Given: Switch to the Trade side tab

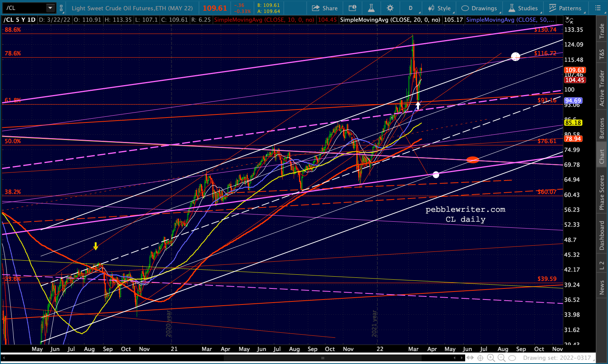Looking at the screenshot, I should [602, 31].
